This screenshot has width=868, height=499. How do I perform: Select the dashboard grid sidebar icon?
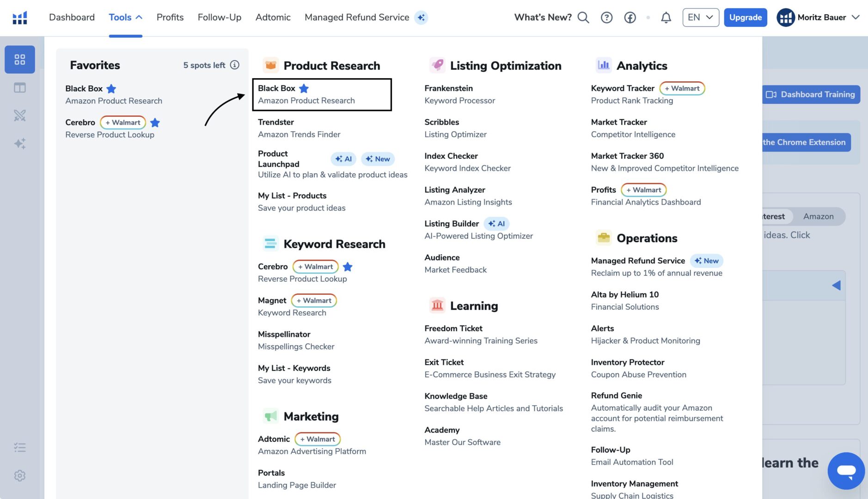[x=19, y=60]
